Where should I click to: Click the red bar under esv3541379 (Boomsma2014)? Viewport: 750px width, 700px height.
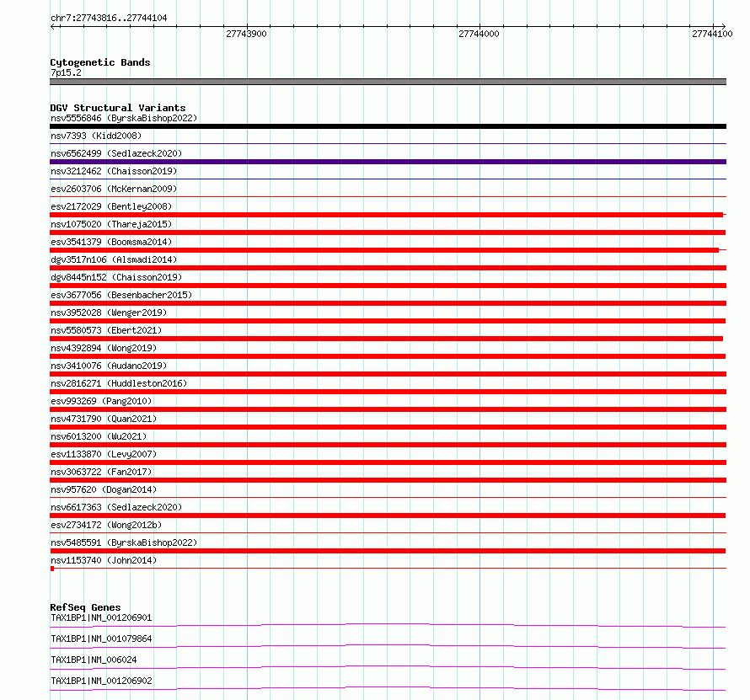click(384, 250)
